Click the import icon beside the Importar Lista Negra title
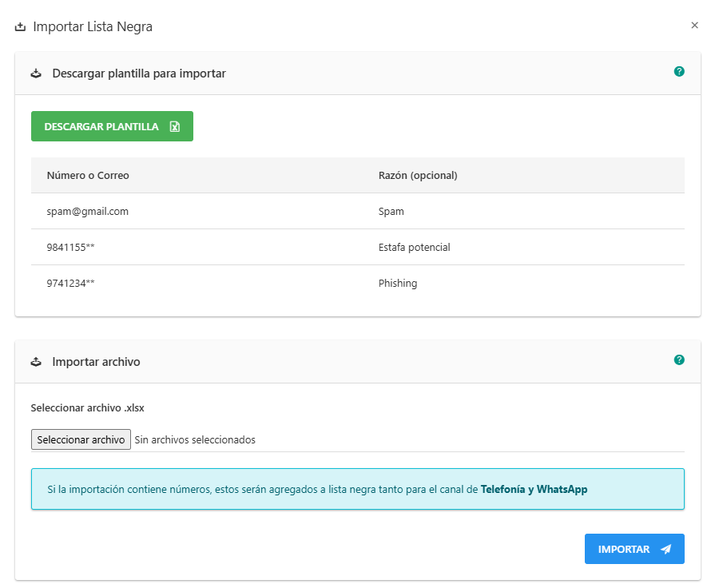This screenshot has width=715, height=588. 20,27
